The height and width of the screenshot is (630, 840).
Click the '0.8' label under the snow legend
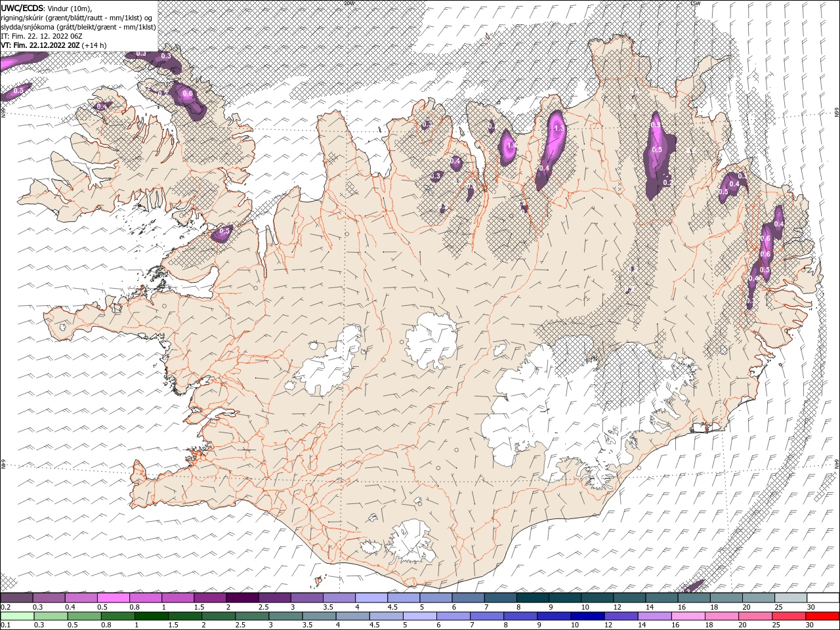pos(135,607)
